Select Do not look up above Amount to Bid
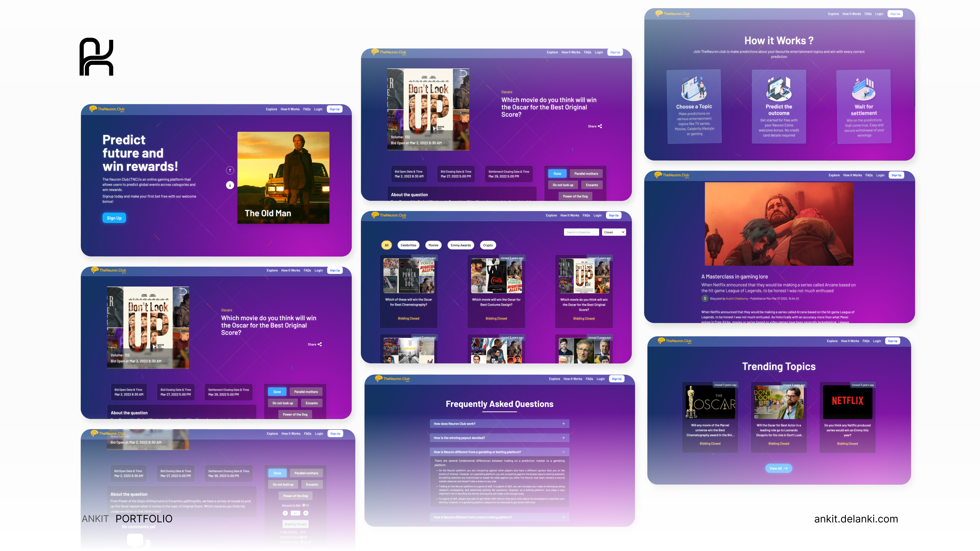This screenshot has width=980, height=551. 283,484
